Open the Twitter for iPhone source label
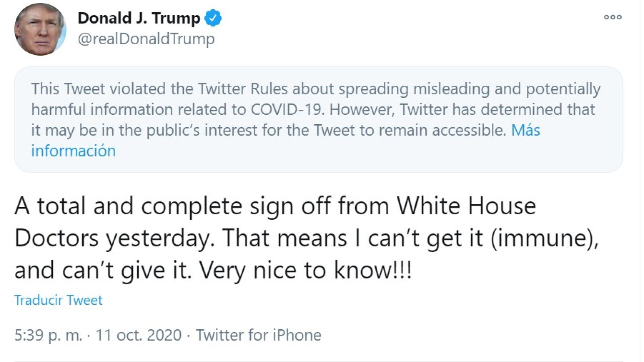The width and height of the screenshot is (644, 362). coord(259,335)
